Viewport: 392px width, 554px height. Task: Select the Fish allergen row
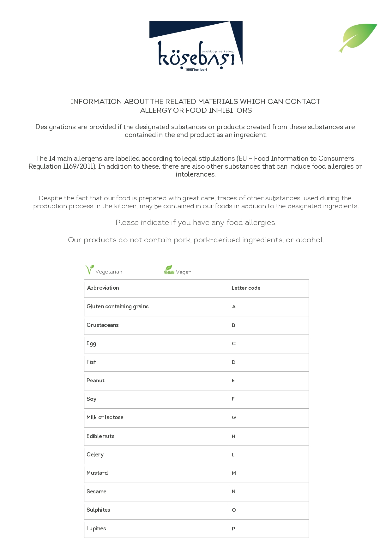(196, 362)
